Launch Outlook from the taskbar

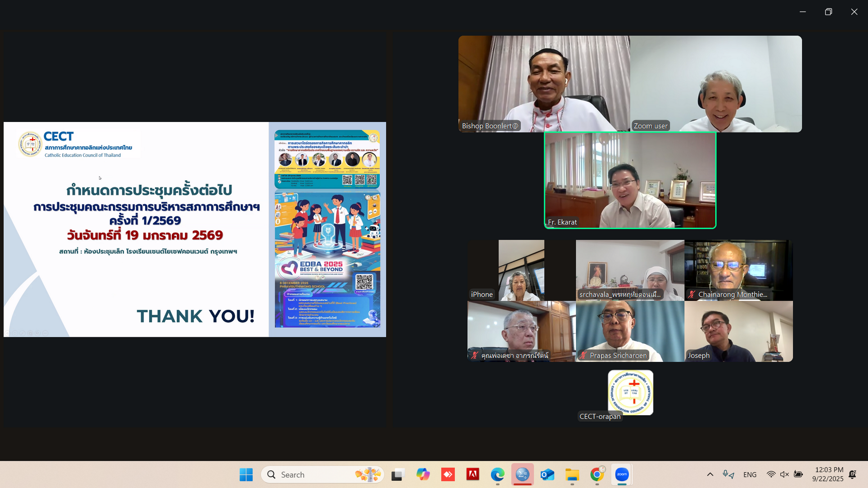[x=547, y=474]
